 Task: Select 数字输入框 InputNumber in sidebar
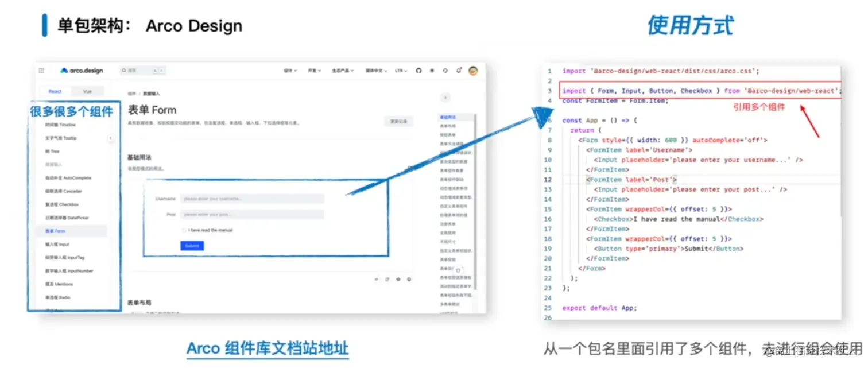pyautogui.click(x=69, y=270)
